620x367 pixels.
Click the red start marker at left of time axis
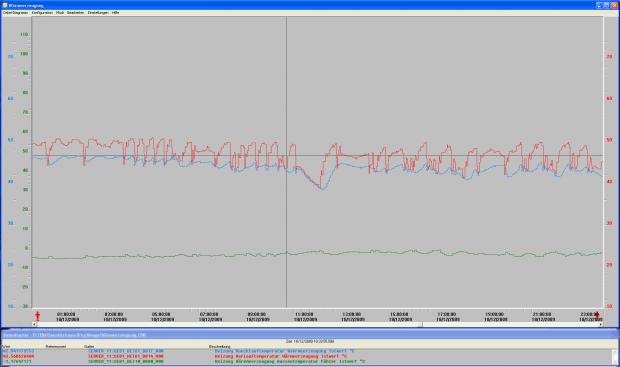[38, 316]
